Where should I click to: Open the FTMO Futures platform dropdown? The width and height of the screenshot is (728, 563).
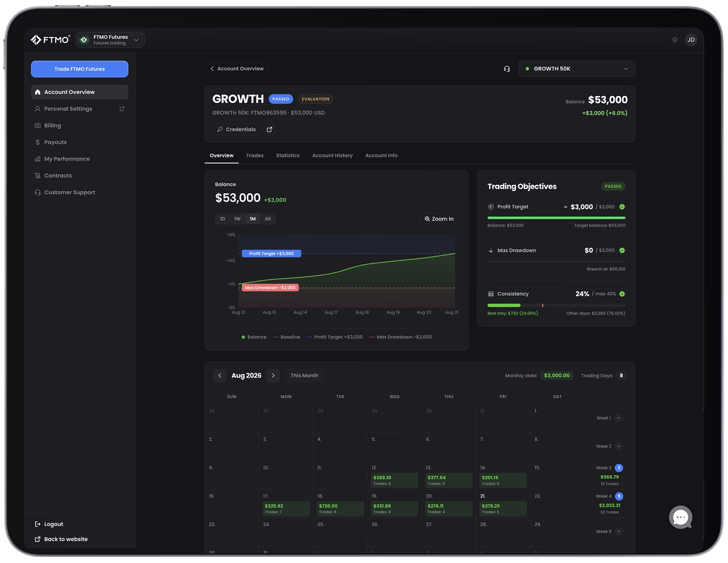[x=110, y=40]
